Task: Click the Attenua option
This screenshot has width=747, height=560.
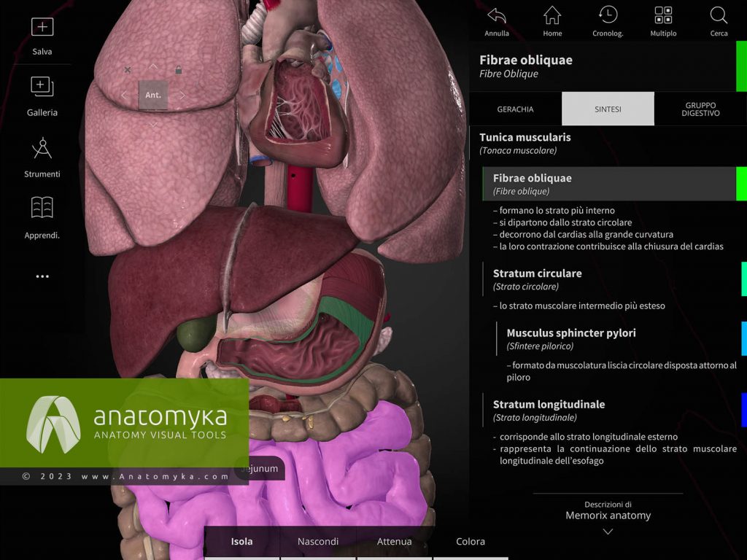Action: 394,541
